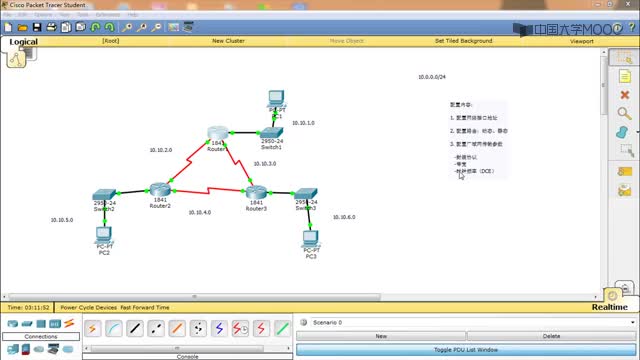Switch to the Realtime mode tab
Viewport: 640px width, 360px height.
point(609,307)
